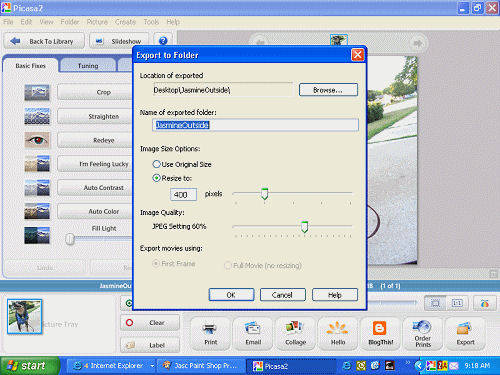Image resolution: width=500 pixels, height=375 pixels.
Task: Click the filmstrip thumbnail above the photo
Action: point(339,40)
